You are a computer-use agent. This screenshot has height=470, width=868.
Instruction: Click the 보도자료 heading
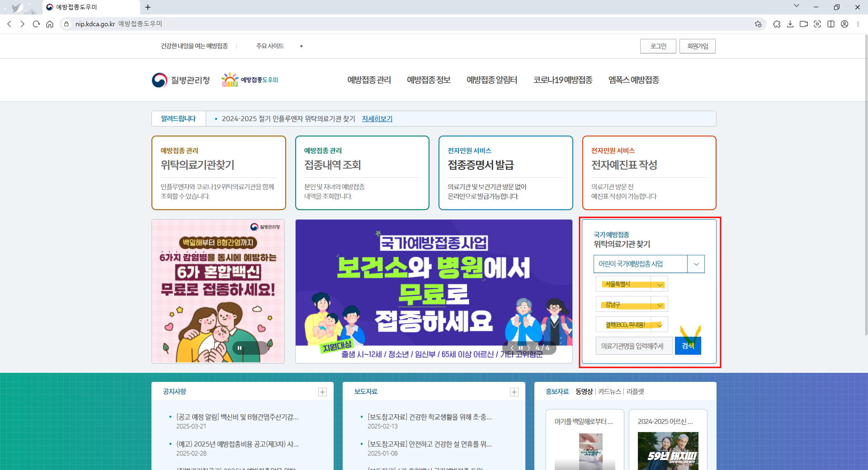(x=366, y=392)
